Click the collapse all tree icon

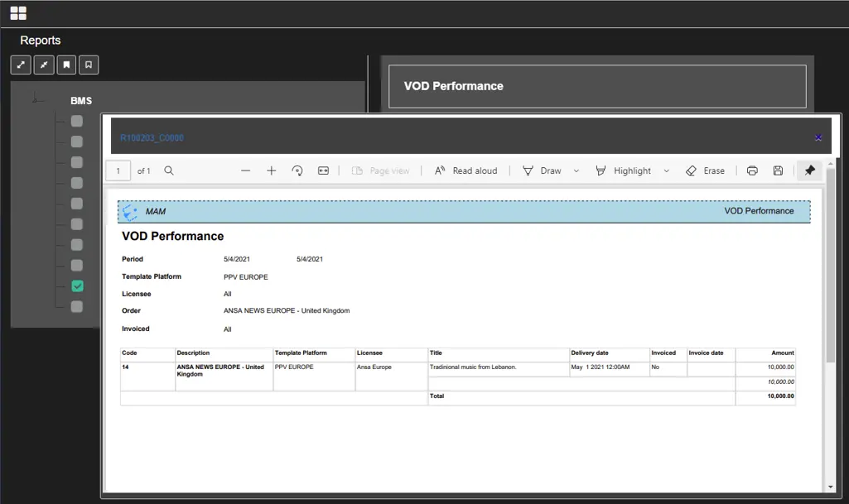44,65
